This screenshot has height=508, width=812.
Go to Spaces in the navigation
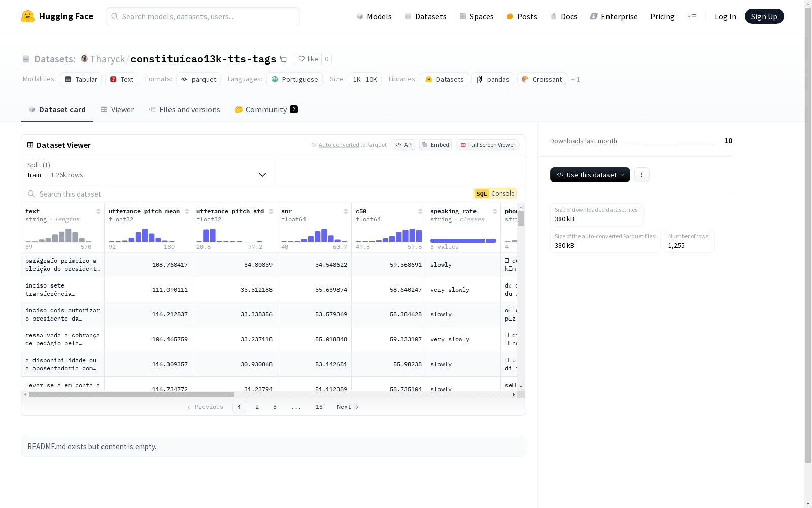tap(477, 16)
